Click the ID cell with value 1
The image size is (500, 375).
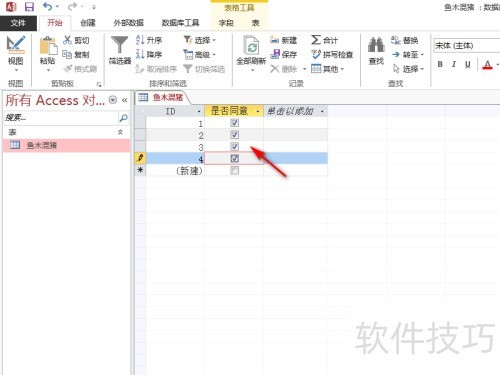click(x=175, y=123)
